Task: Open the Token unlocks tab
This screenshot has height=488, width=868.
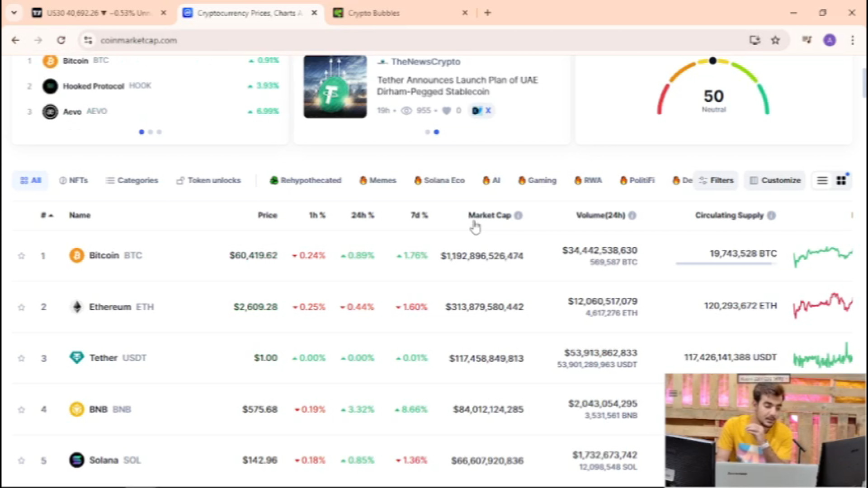Action: click(x=208, y=181)
